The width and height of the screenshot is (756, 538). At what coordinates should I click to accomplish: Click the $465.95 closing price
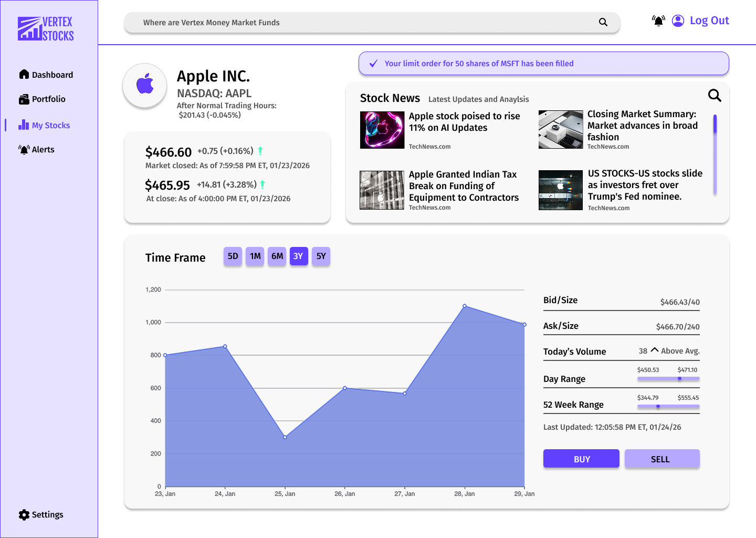pyautogui.click(x=167, y=185)
